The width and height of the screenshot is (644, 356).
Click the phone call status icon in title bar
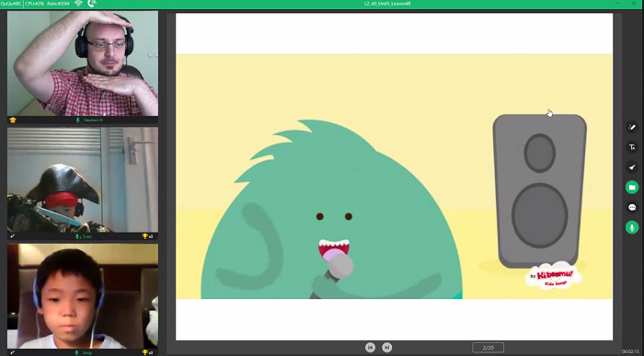pyautogui.click(x=92, y=4)
